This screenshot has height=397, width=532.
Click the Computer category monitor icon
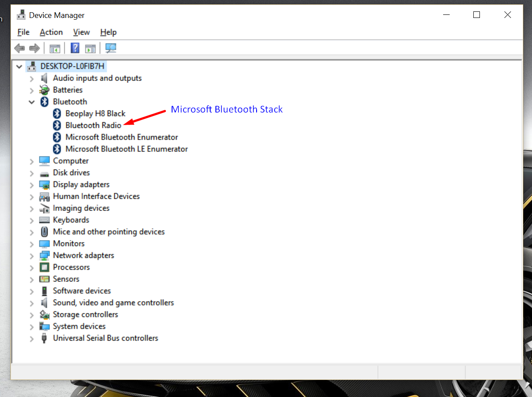(x=44, y=161)
